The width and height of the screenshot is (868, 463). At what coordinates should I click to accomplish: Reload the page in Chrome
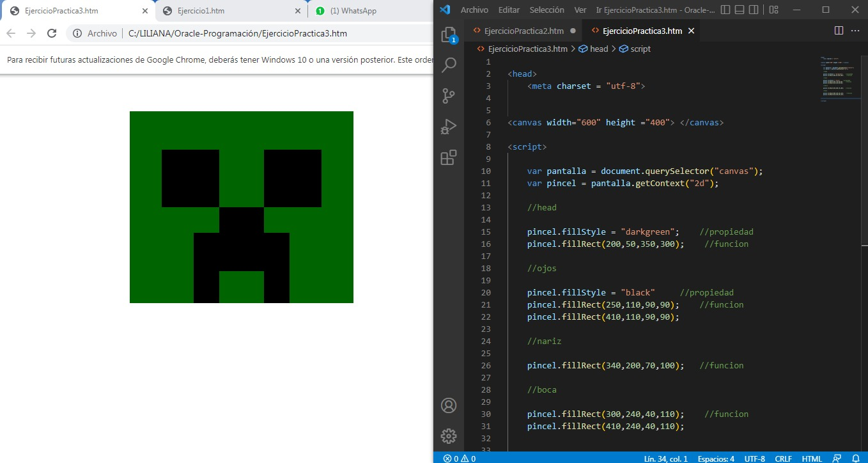coord(52,33)
